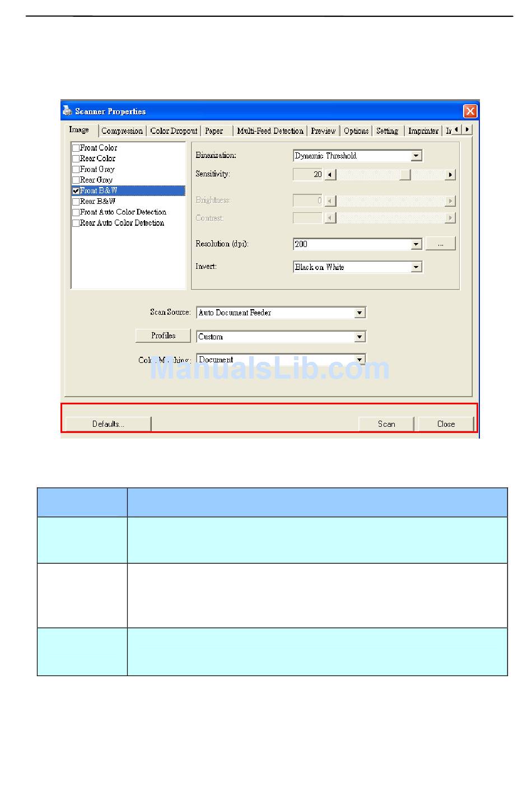
Task: Open the Invert dropdown
Action: (x=416, y=267)
